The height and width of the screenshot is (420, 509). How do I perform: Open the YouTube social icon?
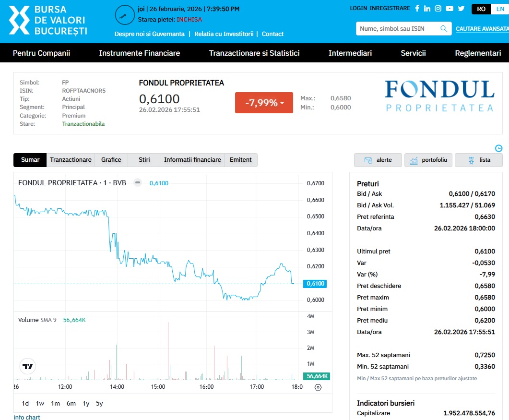[450, 9]
